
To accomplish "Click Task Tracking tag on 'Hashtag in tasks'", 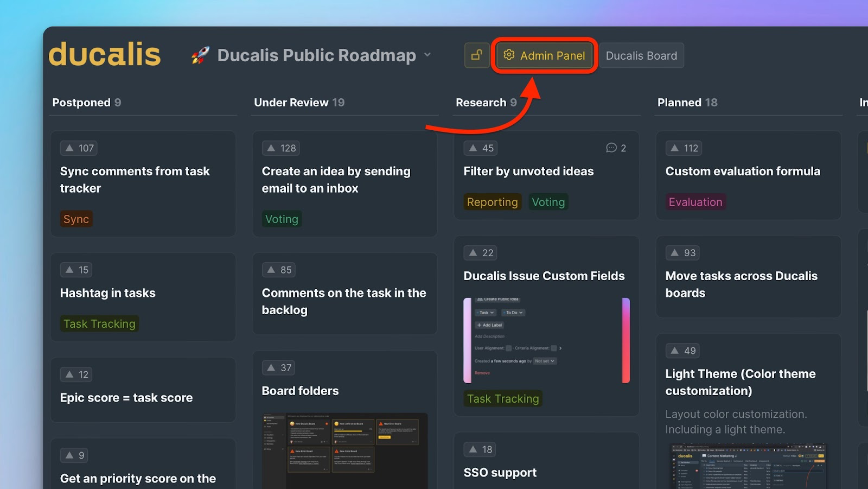I will click(x=99, y=324).
